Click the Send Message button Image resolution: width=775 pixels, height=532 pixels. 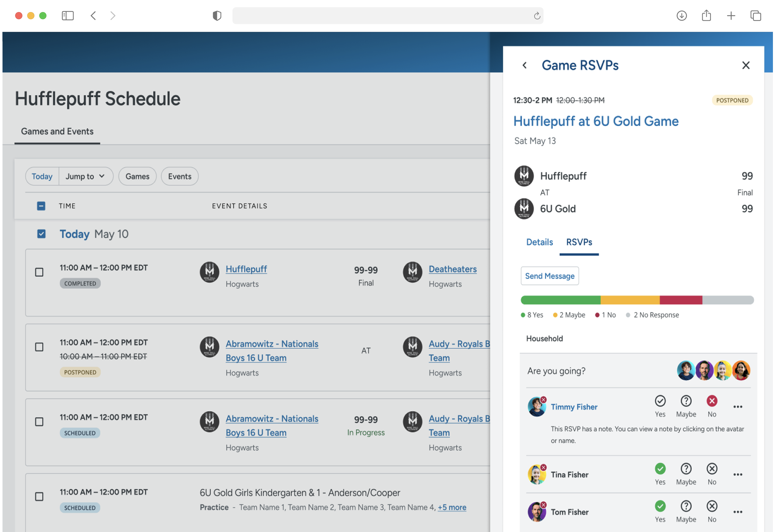coord(549,276)
